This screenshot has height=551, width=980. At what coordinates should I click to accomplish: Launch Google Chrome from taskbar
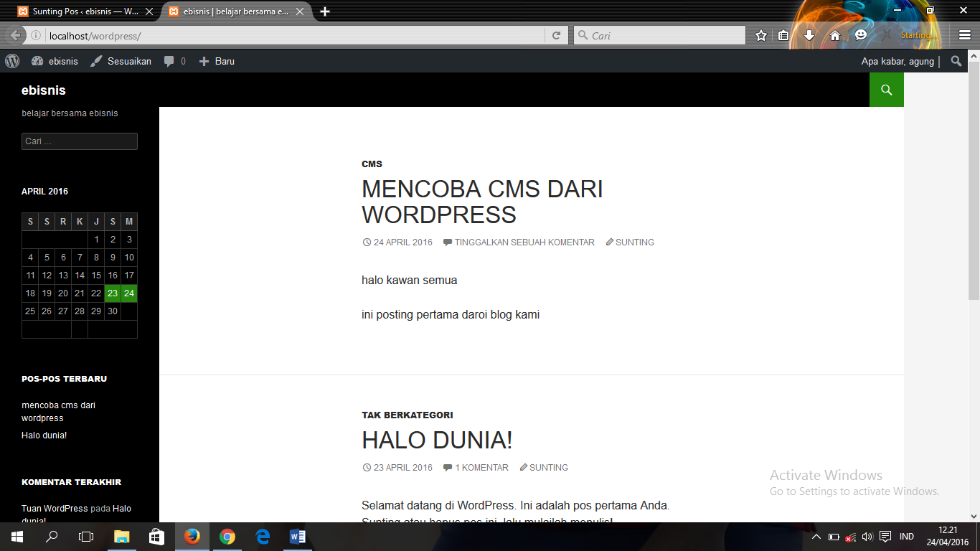pyautogui.click(x=227, y=537)
